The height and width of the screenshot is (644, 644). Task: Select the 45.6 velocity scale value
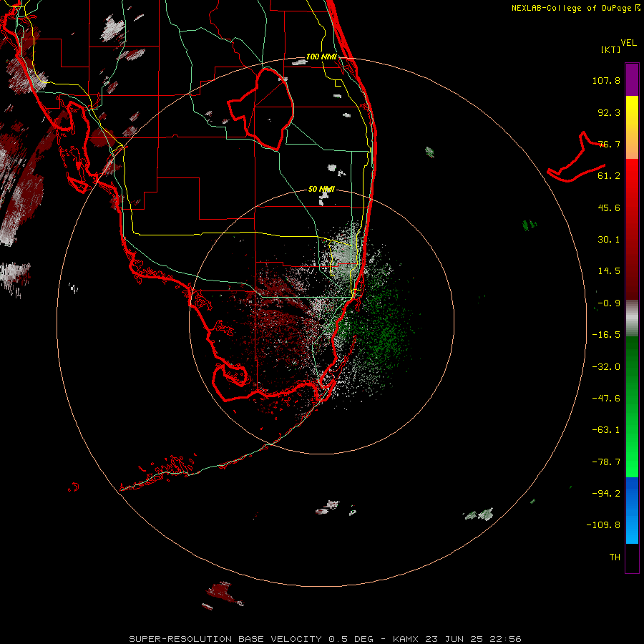pos(609,208)
